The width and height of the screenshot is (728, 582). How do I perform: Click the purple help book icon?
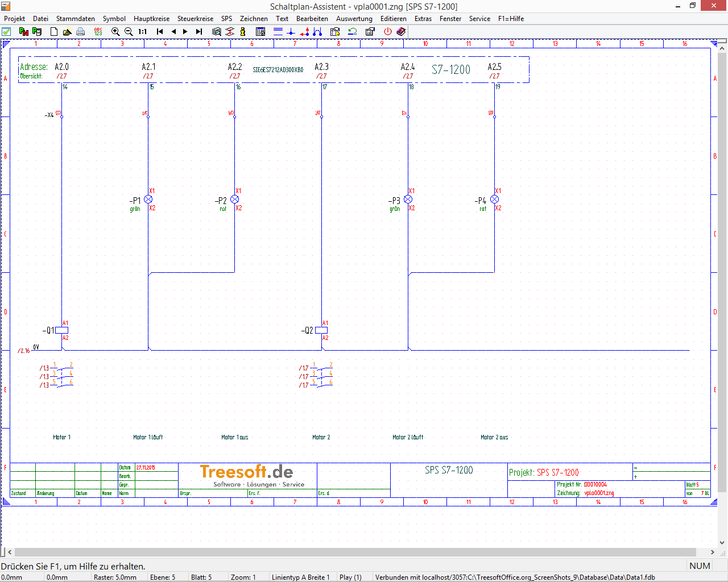[x=401, y=32]
